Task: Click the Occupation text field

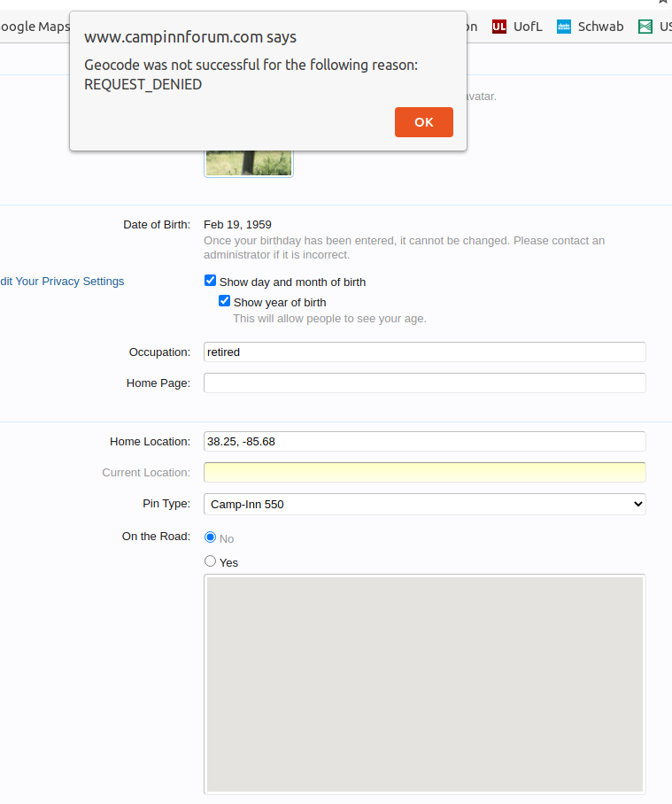Action: [424, 352]
